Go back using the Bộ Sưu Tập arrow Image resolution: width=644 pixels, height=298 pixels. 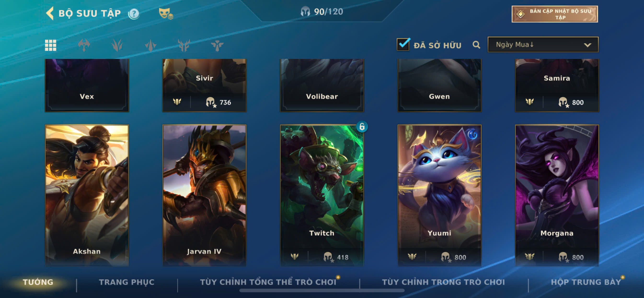point(50,13)
